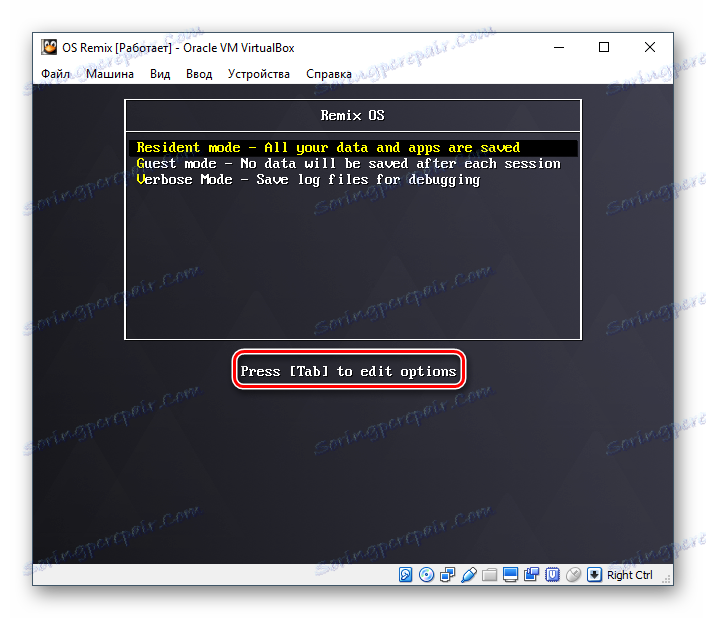Open the Машина menu

click(x=110, y=74)
